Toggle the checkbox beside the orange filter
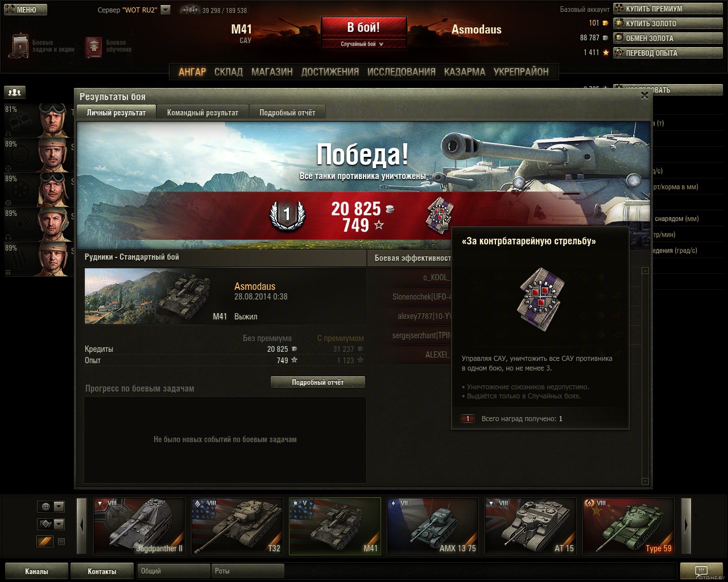The width and height of the screenshot is (728, 582). tap(61, 542)
